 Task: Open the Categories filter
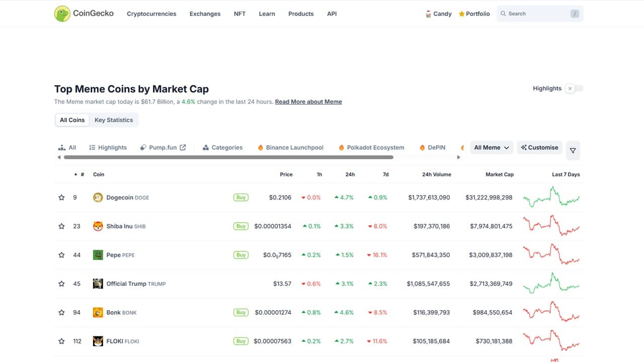pos(222,147)
